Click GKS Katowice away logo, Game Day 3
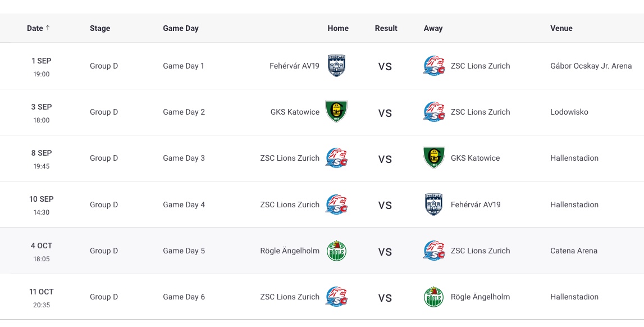The width and height of the screenshot is (644, 327). pos(434,158)
